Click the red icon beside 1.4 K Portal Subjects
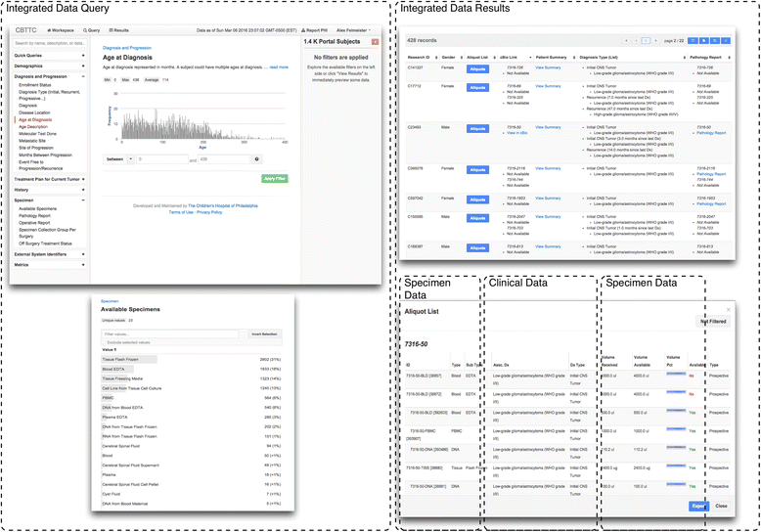The width and height of the screenshot is (761, 532). (x=375, y=42)
